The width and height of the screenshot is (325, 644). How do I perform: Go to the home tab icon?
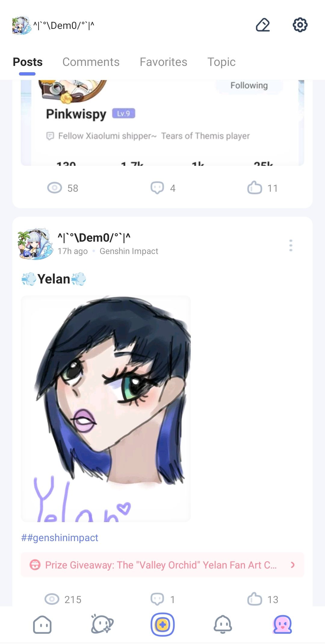[x=42, y=625]
